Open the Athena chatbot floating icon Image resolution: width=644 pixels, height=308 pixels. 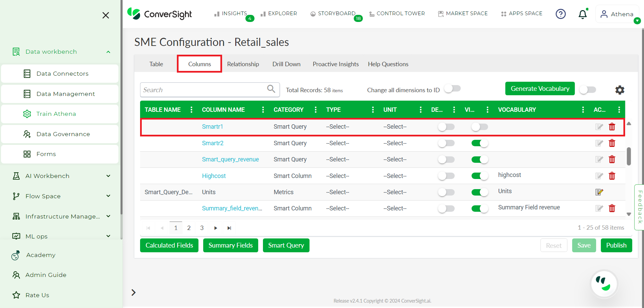[x=604, y=284]
